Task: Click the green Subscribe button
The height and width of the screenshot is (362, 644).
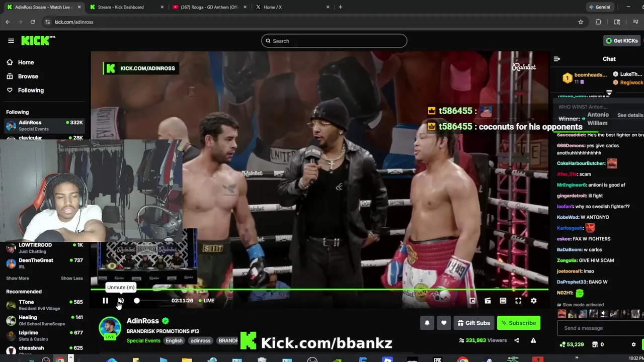Action: click(x=519, y=323)
